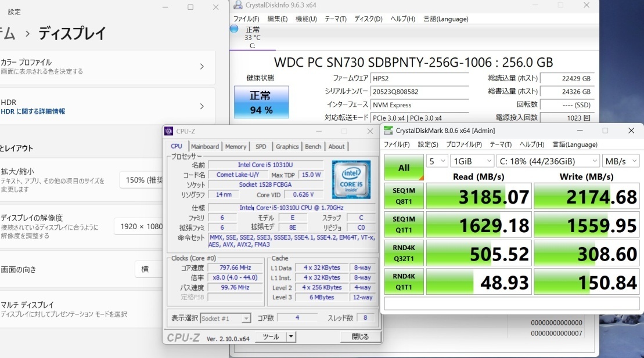Image resolution: width=644 pixels, height=358 pixels.
Task: Close CPU-Z with the 閉じる button
Action: [x=360, y=337]
